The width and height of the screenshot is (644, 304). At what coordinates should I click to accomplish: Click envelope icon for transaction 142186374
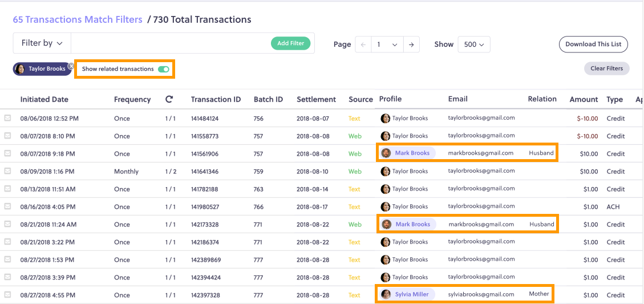[x=7, y=242]
